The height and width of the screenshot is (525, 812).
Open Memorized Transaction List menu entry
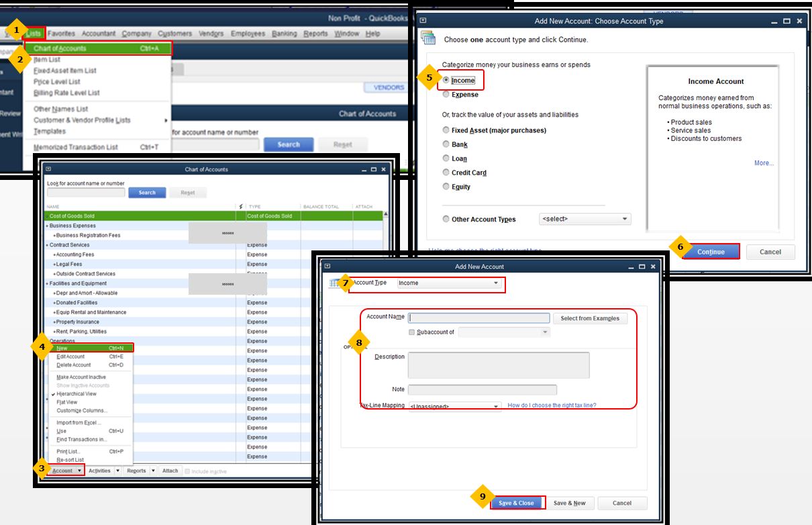tap(98, 147)
